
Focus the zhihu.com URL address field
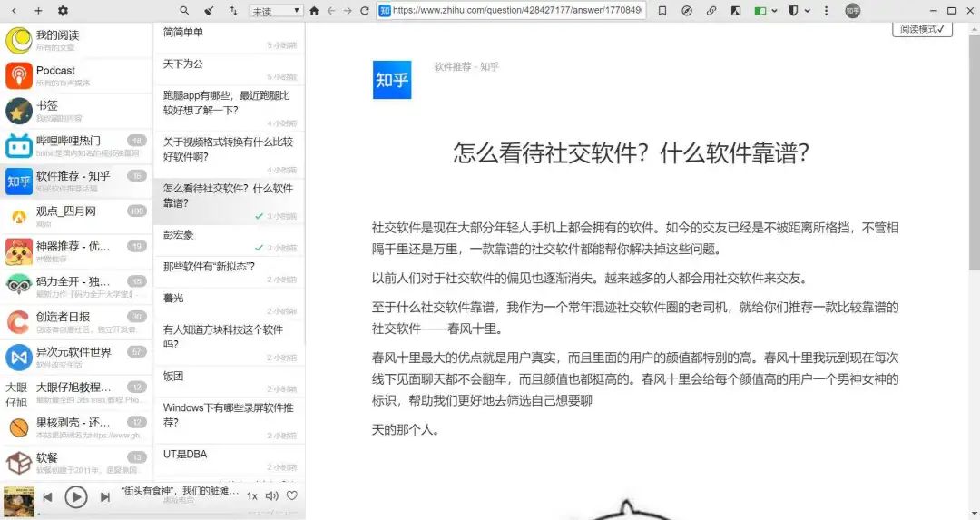coord(511,10)
